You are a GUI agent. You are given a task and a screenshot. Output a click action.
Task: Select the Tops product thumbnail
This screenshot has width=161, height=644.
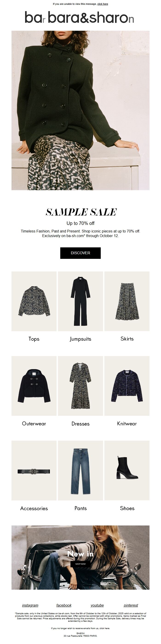point(34,301)
